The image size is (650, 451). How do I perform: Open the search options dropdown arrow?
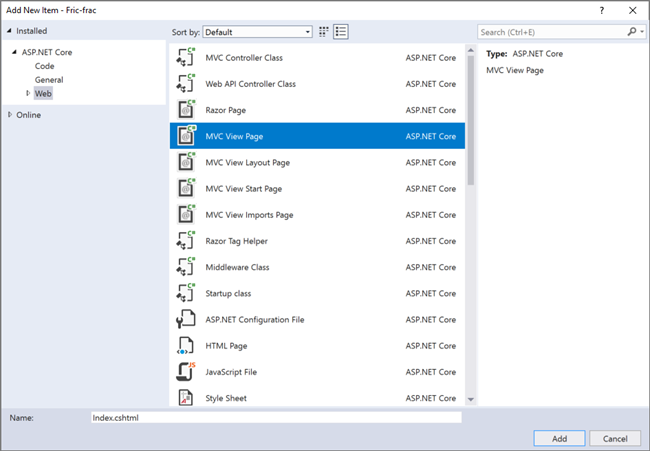(x=642, y=32)
